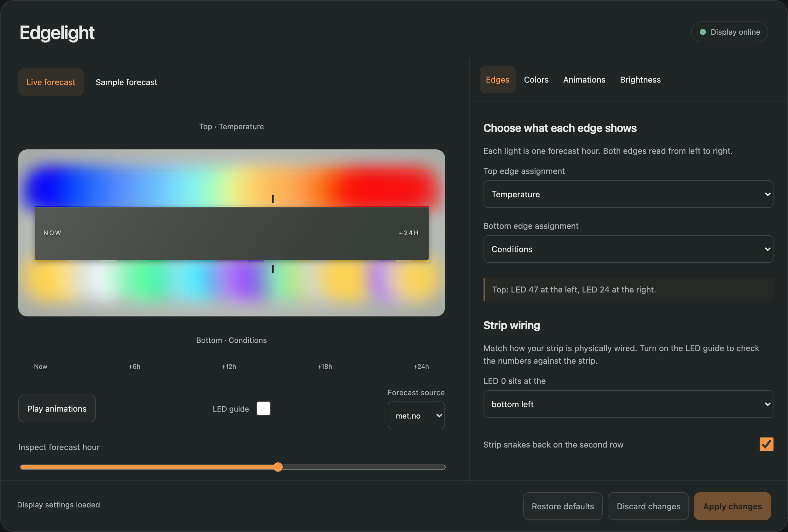Image resolution: width=788 pixels, height=532 pixels.
Task: Open the Colors settings tab
Action: click(x=536, y=80)
